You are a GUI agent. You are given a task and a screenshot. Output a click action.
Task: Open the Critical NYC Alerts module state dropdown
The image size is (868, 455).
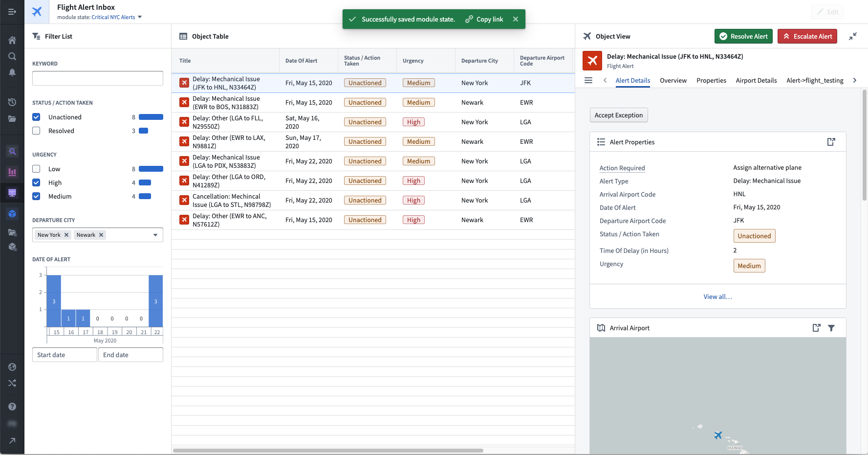[x=117, y=17]
